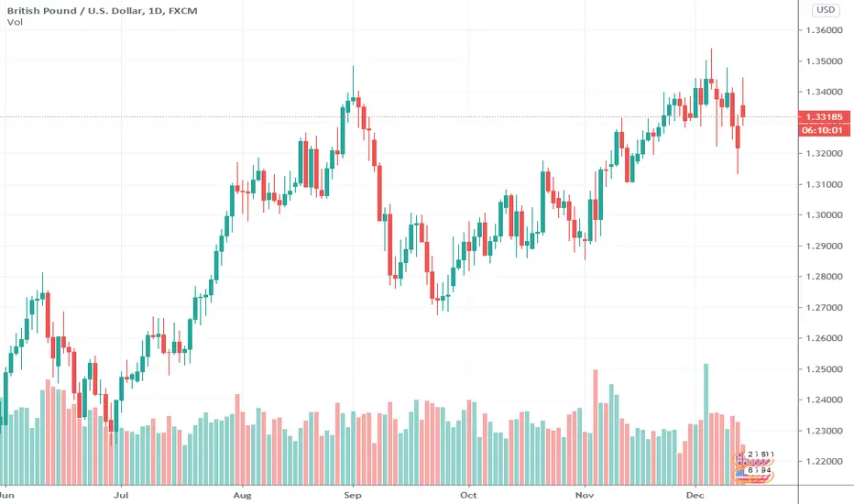Click the Aug label on the time axis
This screenshot has height=504, width=854.
point(243,495)
